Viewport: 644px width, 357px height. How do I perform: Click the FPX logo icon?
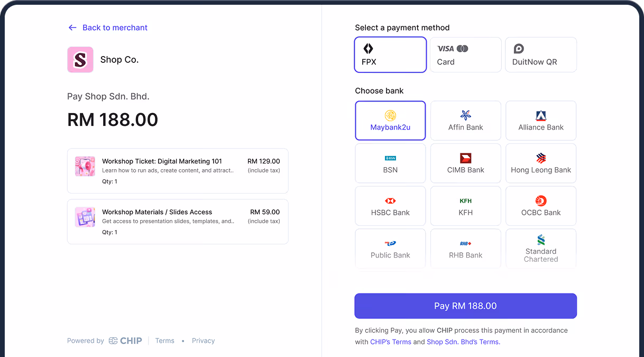368,49
